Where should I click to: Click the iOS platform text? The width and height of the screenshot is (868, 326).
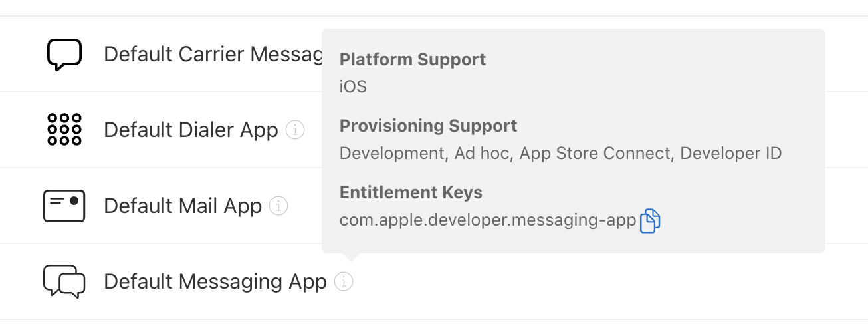353,86
